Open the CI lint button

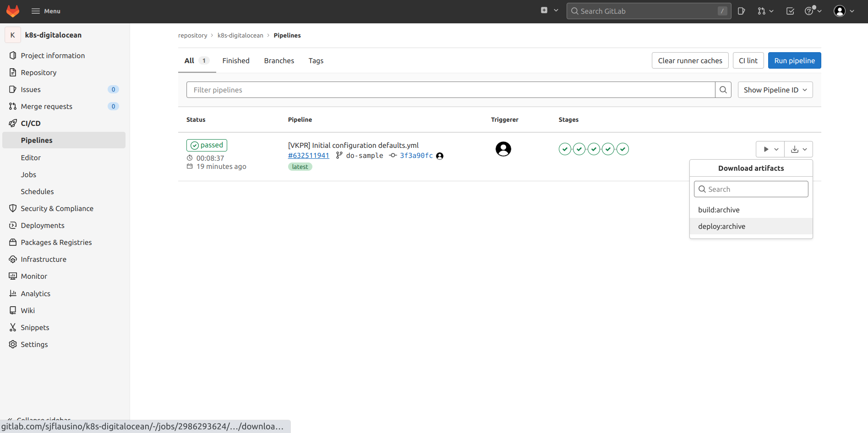[748, 60]
